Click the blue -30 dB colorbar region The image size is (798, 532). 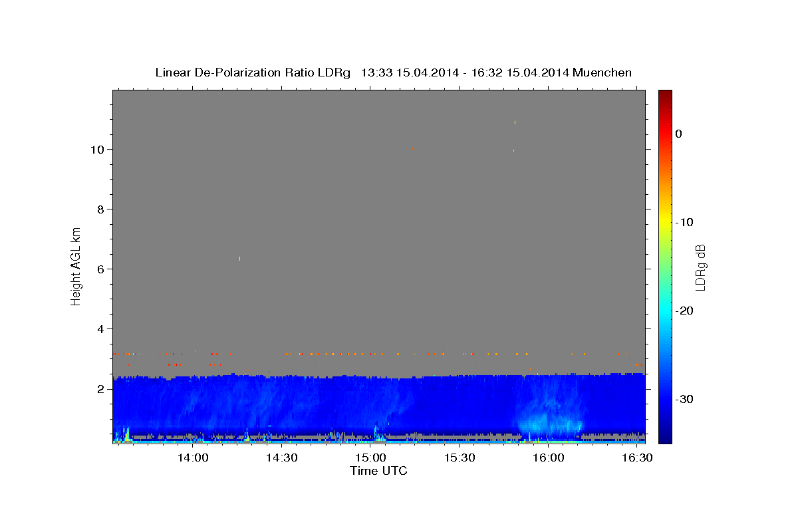(665, 399)
